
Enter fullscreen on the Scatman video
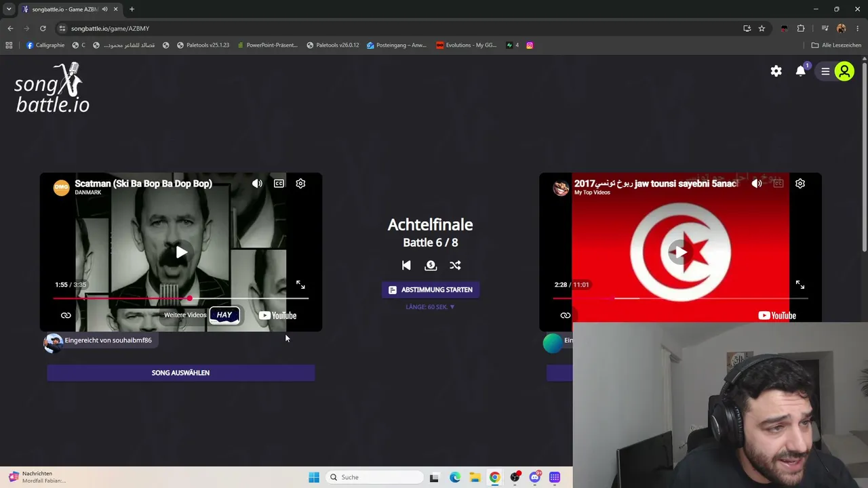pos(300,285)
